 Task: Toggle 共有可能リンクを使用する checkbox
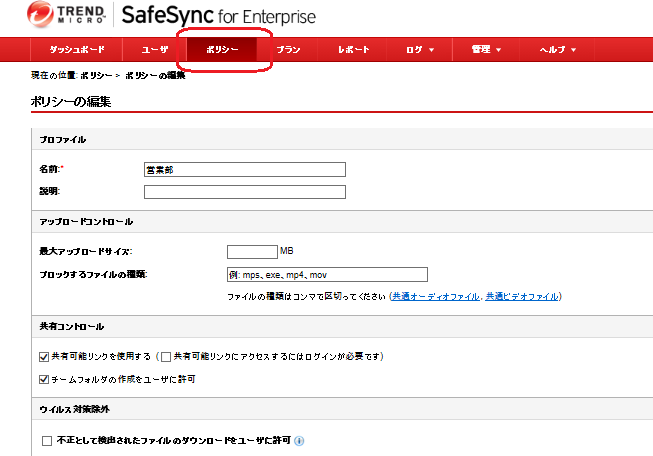coord(44,356)
